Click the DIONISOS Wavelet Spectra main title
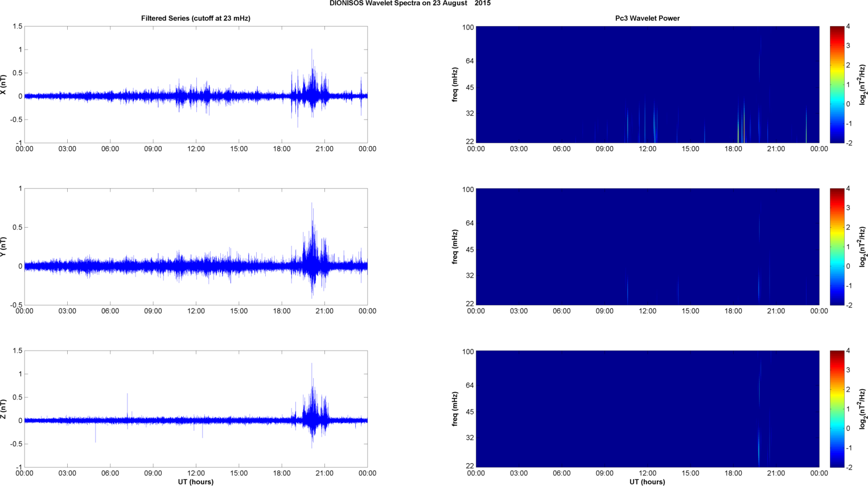 point(410,3)
